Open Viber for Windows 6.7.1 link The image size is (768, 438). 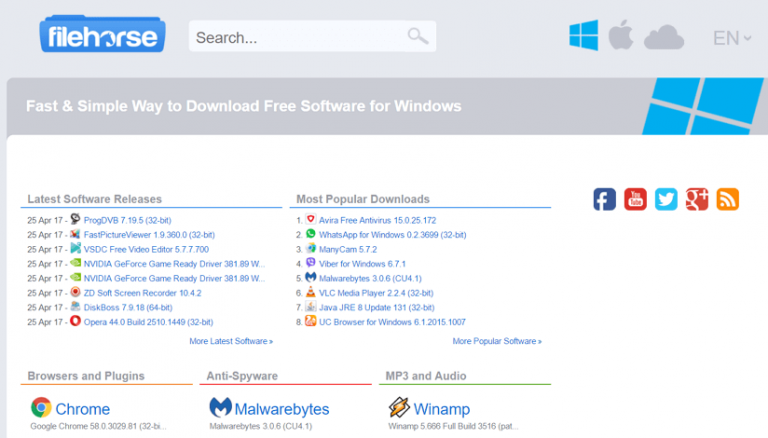[362, 264]
